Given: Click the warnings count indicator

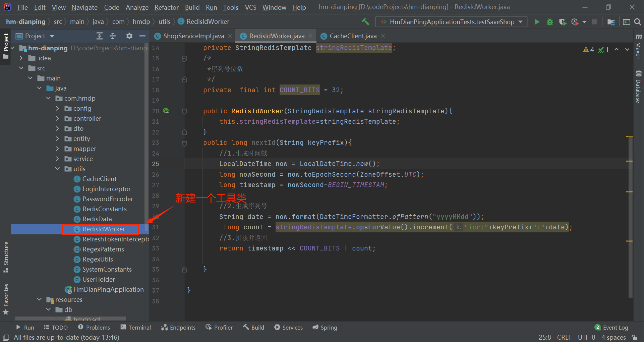Looking at the screenshot, I should coord(589,50).
